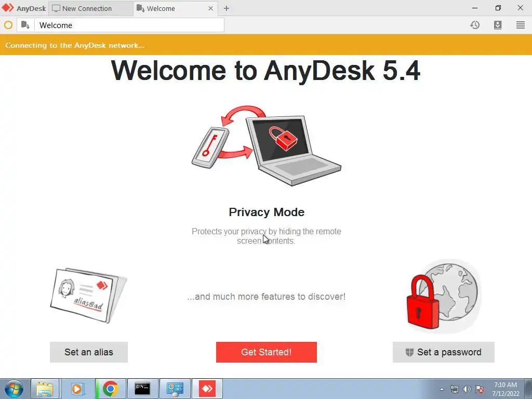Click the red padlock globe illustration
Image resolution: width=532 pixels, height=399 pixels.
click(x=444, y=296)
